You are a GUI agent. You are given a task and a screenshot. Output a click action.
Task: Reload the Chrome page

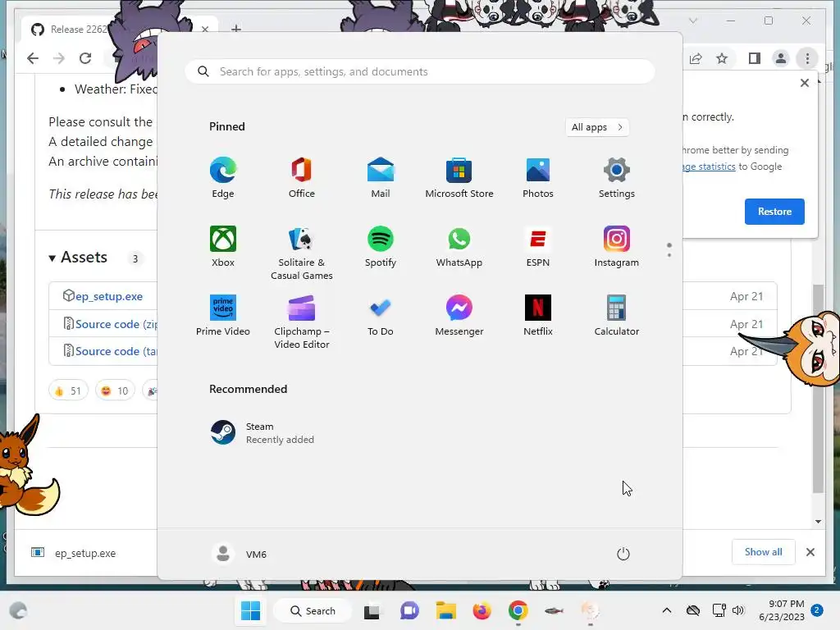[x=85, y=58]
